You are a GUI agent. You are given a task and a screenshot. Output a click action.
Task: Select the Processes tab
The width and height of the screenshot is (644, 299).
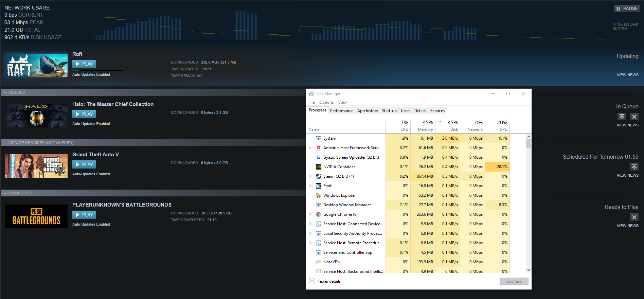317,110
